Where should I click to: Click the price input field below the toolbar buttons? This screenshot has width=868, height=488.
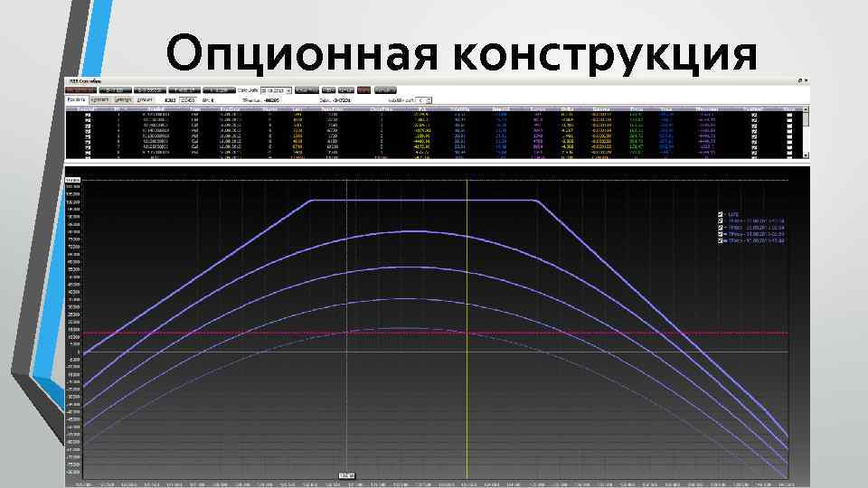(188, 100)
